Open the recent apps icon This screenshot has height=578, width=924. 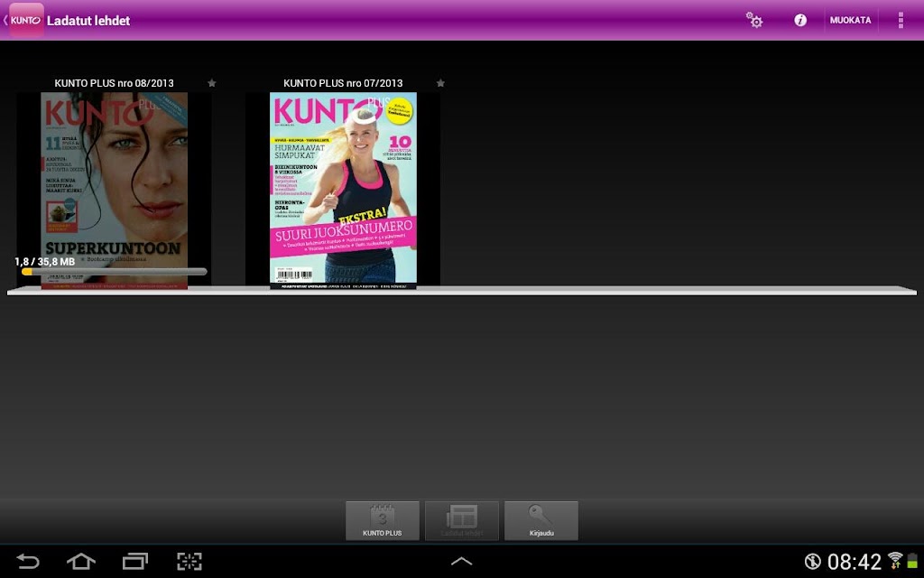135,561
